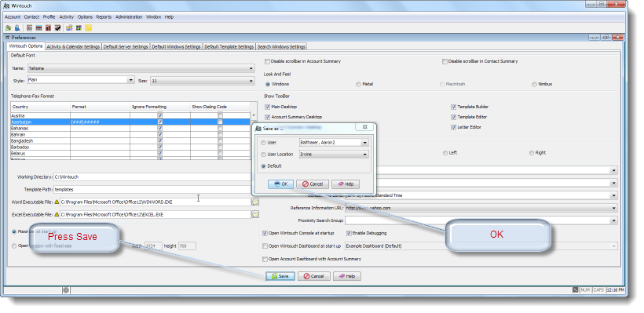This screenshot has width=644, height=313.
Task: Uncheck Account Summary Desktop toolbar checkbox
Action: coord(267,117)
